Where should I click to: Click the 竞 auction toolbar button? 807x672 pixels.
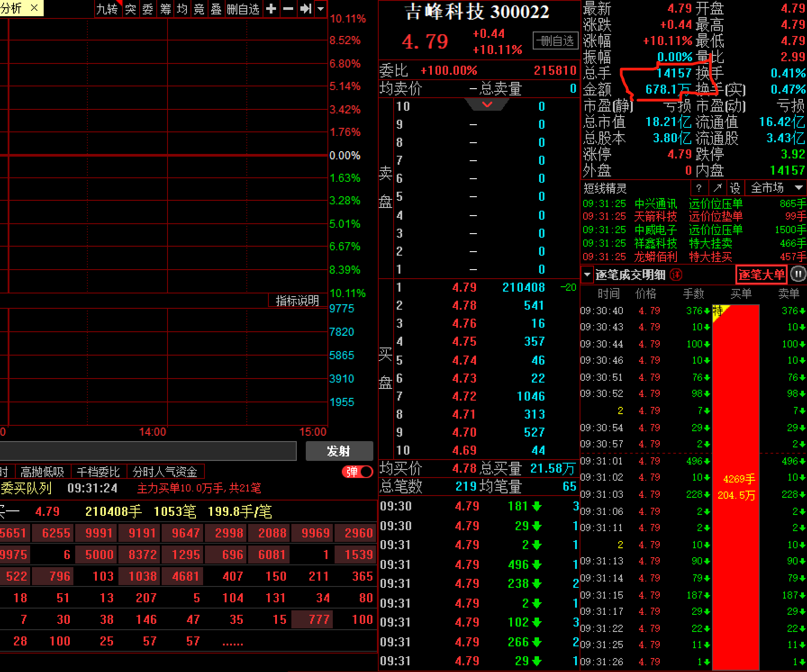(199, 9)
